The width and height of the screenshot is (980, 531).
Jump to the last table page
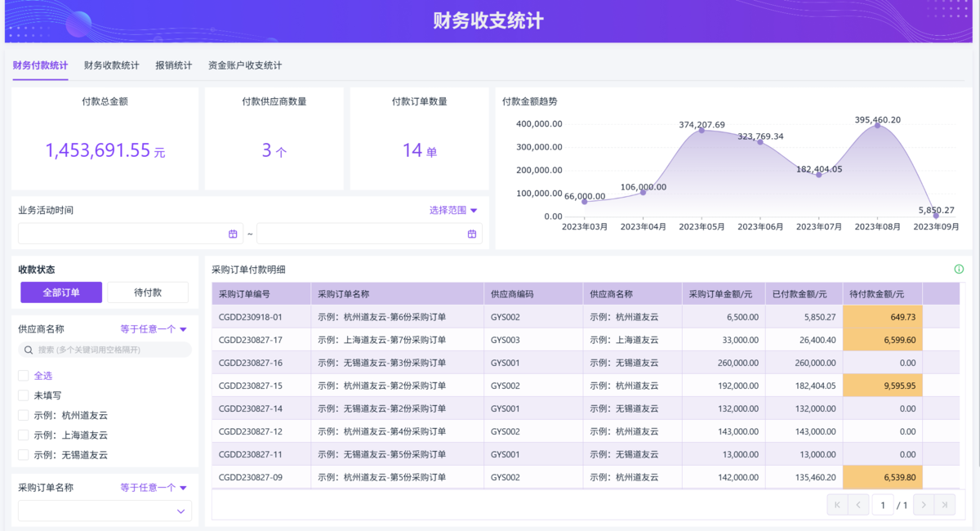pyautogui.click(x=945, y=505)
